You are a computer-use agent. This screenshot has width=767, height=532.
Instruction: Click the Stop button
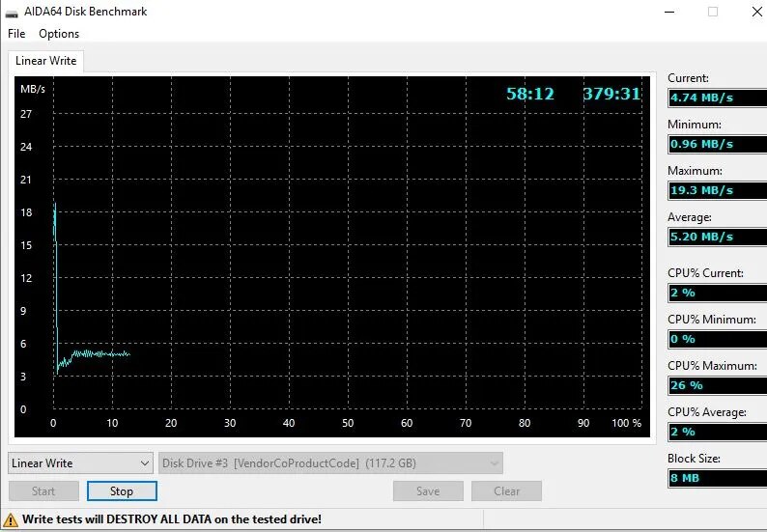pyautogui.click(x=122, y=491)
